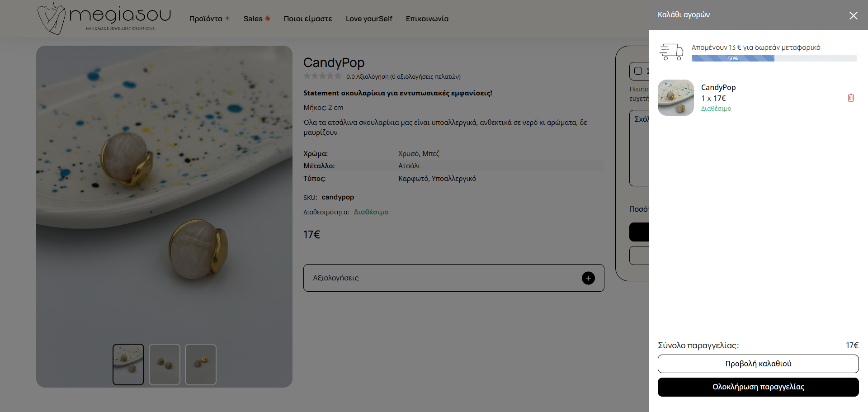This screenshot has width=868, height=412.
Task: Click the free shipping progress bar
Action: click(774, 58)
